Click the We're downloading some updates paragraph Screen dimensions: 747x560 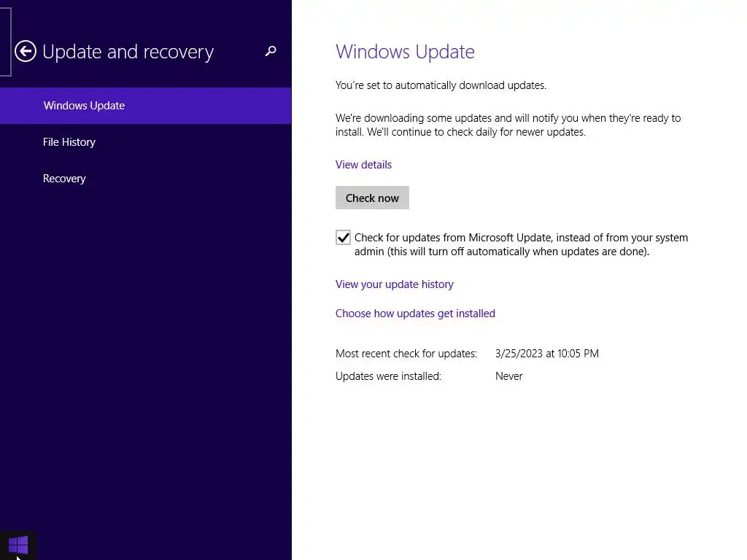point(508,125)
